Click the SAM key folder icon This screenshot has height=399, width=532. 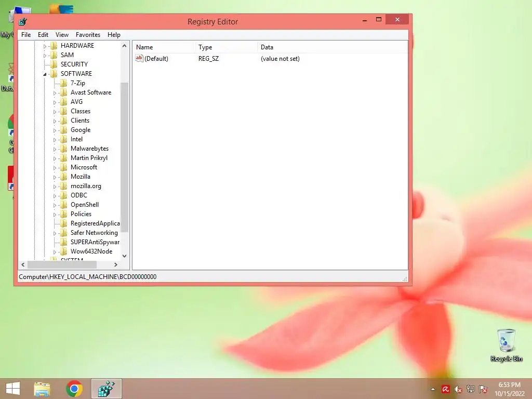point(54,55)
